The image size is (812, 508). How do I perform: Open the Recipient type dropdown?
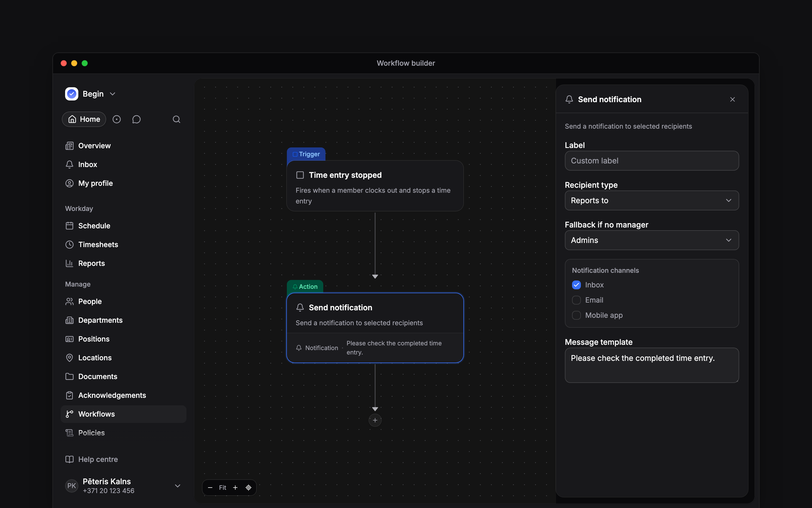(x=651, y=201)
